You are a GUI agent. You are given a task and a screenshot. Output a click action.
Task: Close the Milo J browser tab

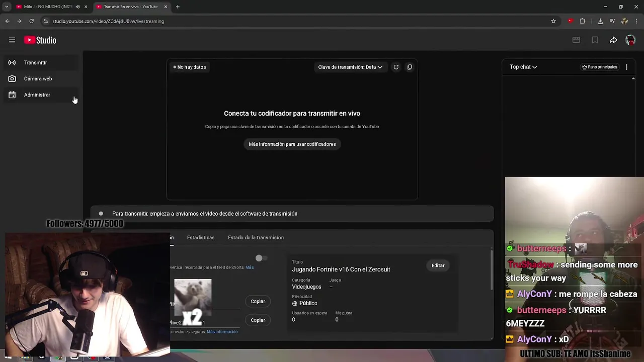point(86,7)
